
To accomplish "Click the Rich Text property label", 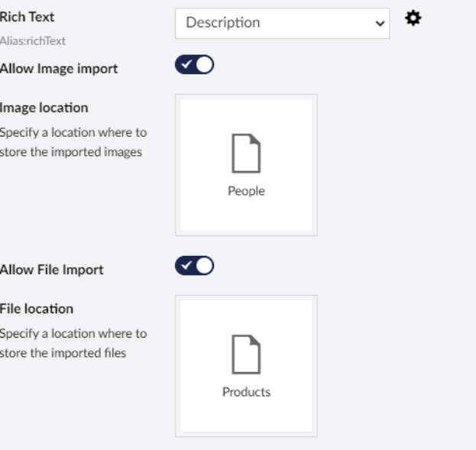I will pyautogui.click(x=27, y=17).
